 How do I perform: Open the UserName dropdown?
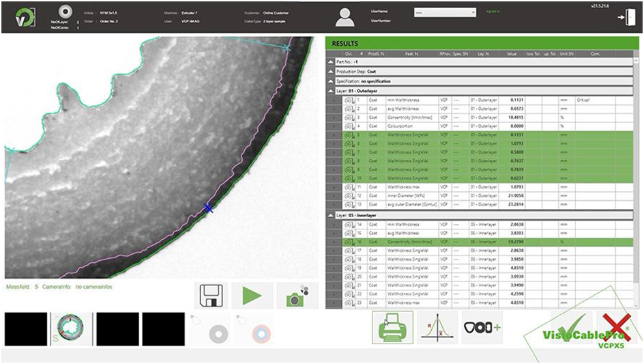444,12
